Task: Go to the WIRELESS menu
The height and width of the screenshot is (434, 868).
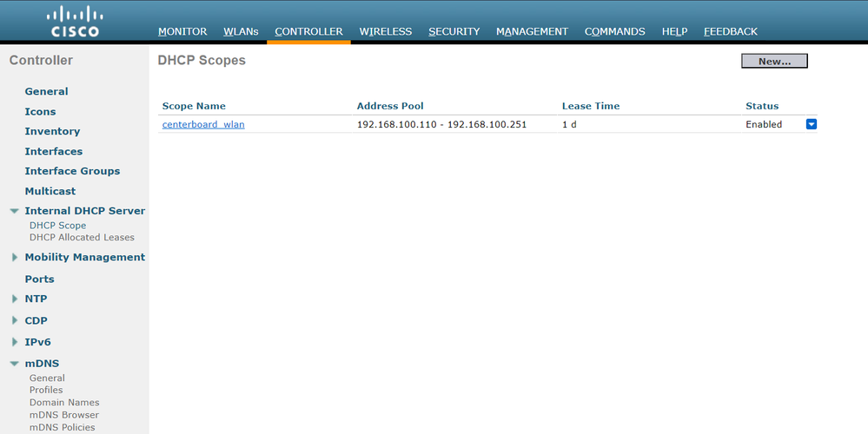Action: [386, 31]
